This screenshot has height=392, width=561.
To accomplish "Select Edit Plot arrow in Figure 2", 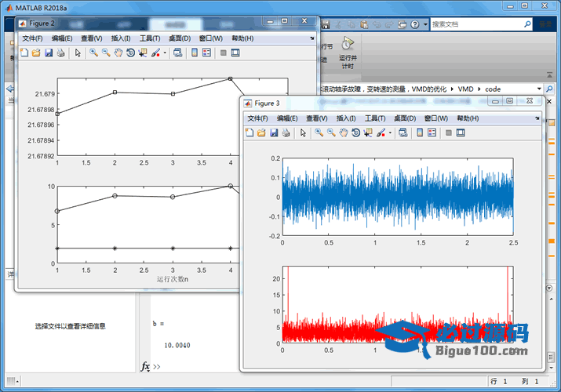I will tap(78, 53).
